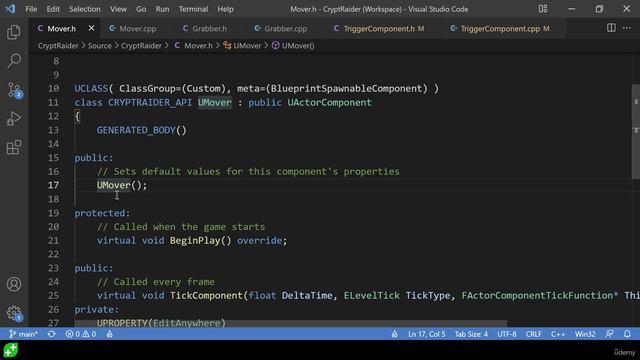The width and height of the screenshot is (640, 360).
Task: Open the File menu
Action: pyautogui.click(x=31, y=9)
